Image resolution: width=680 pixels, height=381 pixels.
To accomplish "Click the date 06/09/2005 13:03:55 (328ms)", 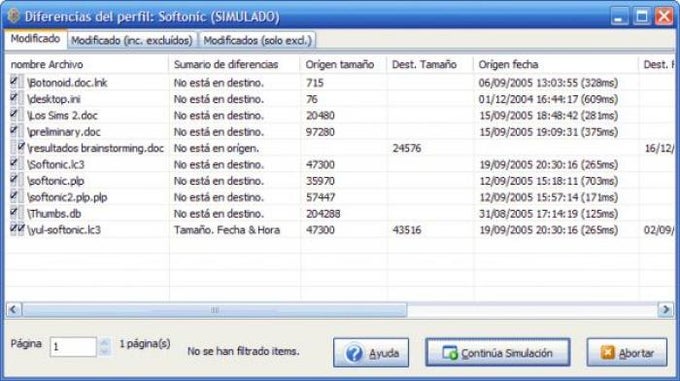I will point(549,83).
